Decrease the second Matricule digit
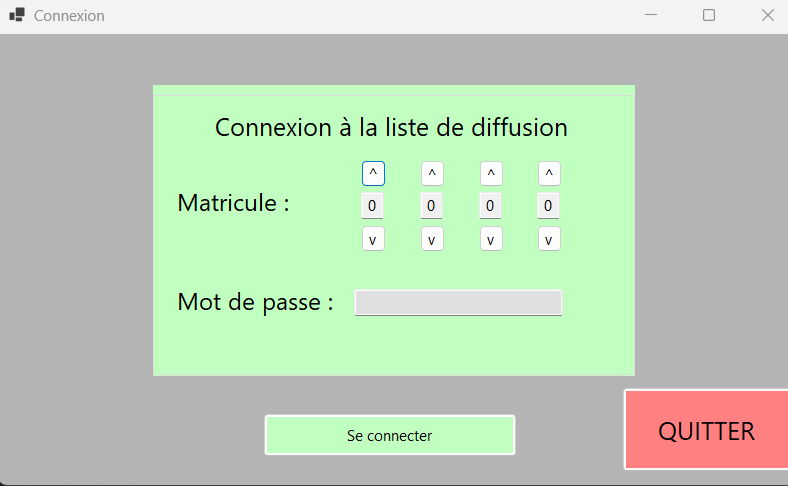 click(432, 240)
